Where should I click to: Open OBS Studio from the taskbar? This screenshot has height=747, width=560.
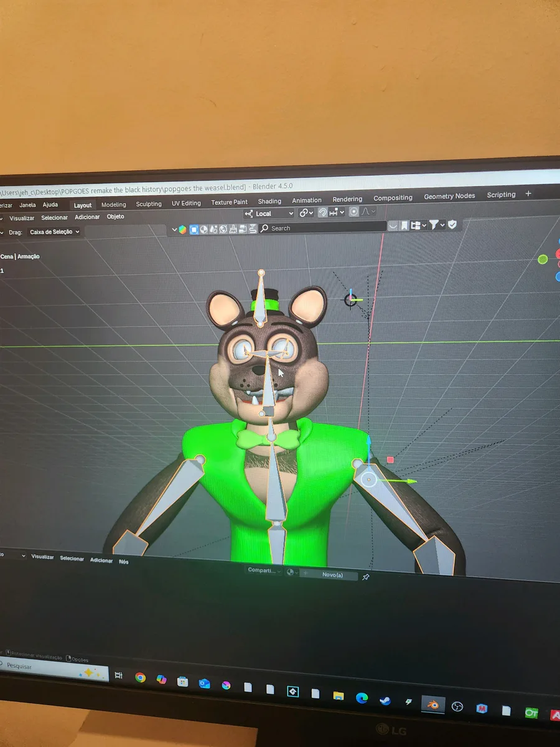tap(458, 707)
